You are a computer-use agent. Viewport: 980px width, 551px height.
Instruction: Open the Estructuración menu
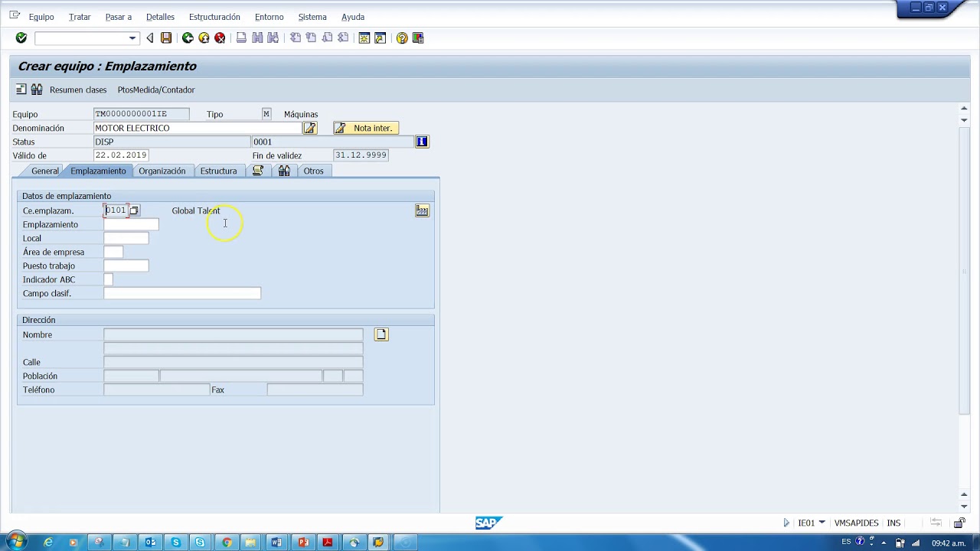[x=214, y=17]
